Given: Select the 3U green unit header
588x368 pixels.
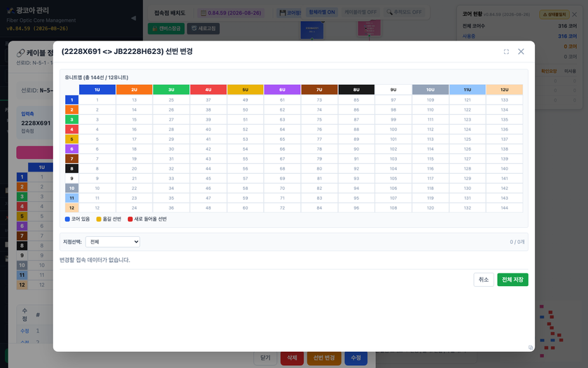Looking at the screenshot, I should [171, 90].
